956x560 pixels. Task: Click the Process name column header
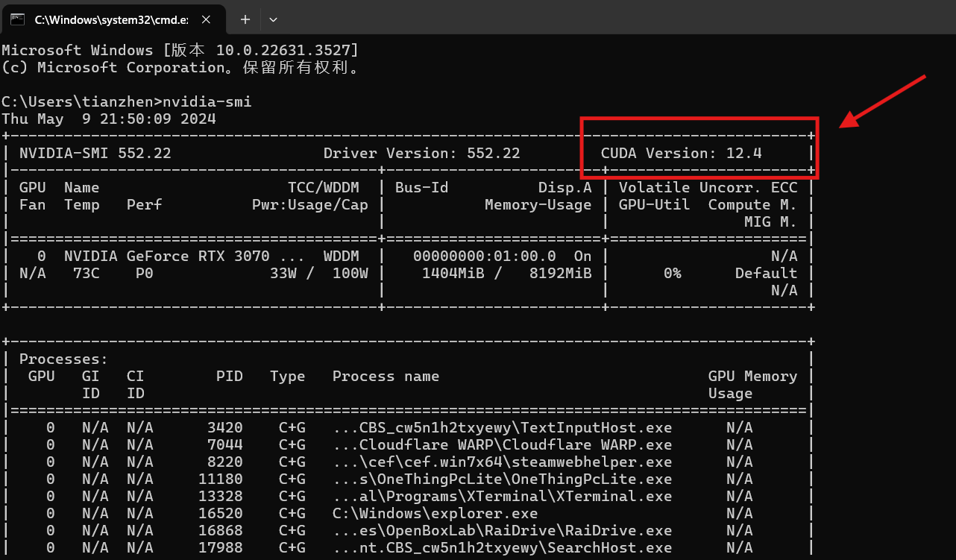(386, 377)
